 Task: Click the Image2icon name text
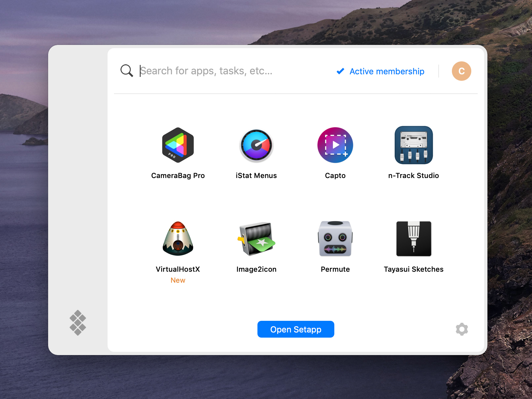pyautogui.click(x=256, y=269)
